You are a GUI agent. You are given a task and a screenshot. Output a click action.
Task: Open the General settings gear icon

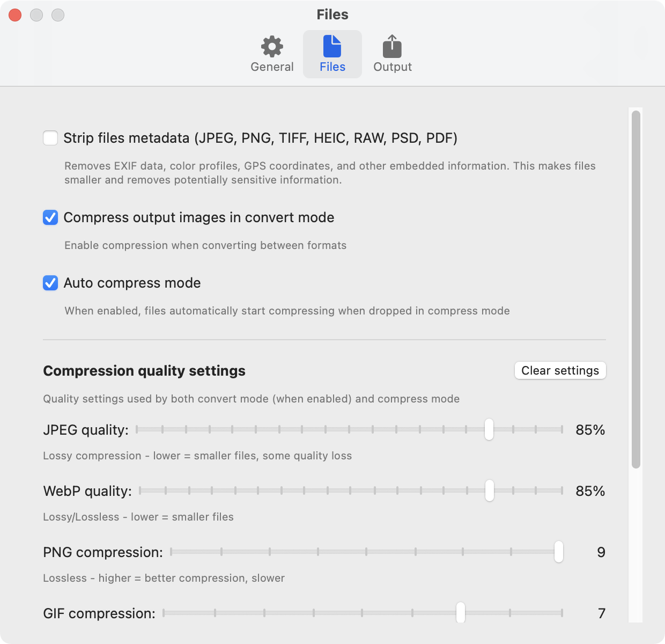coord(272,47)
